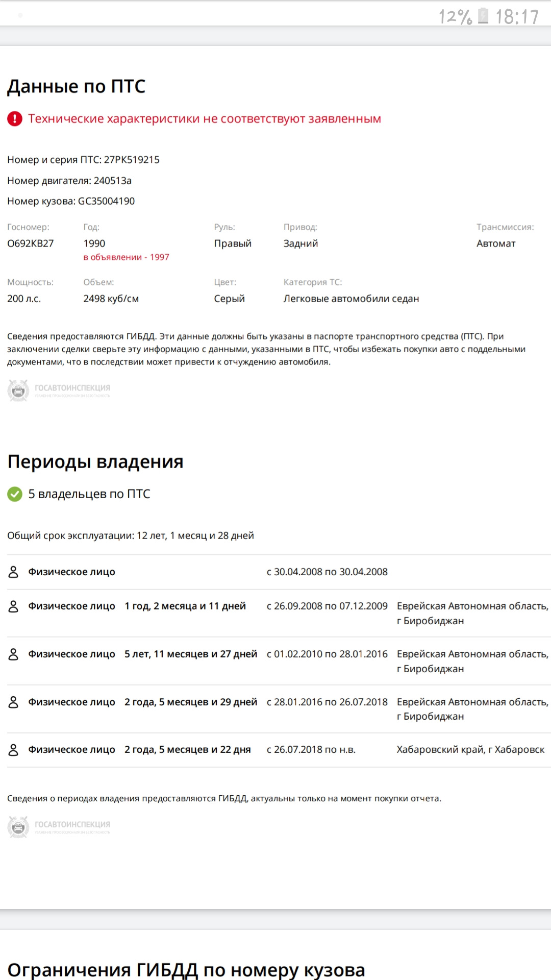Select the PTS number 27РК519215 line
Image resolution: width=551 pixels, height=980 pixels.
click(83, 160)
